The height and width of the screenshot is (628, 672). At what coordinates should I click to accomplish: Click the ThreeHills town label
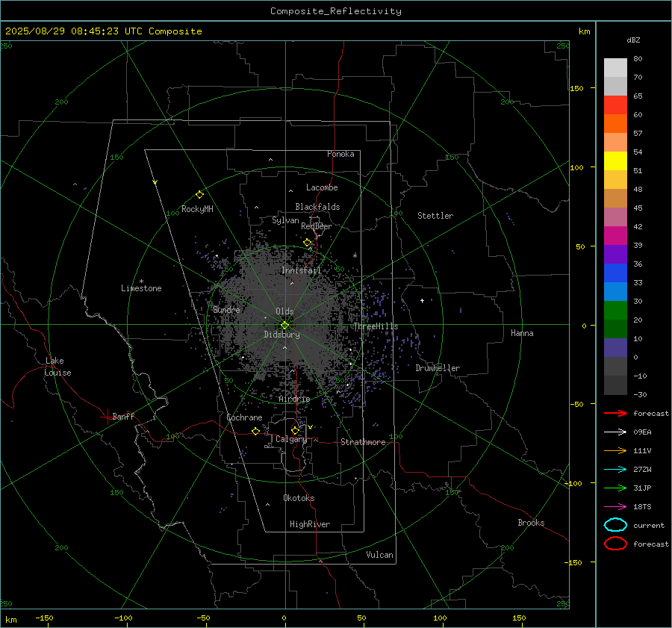(376, 326)
